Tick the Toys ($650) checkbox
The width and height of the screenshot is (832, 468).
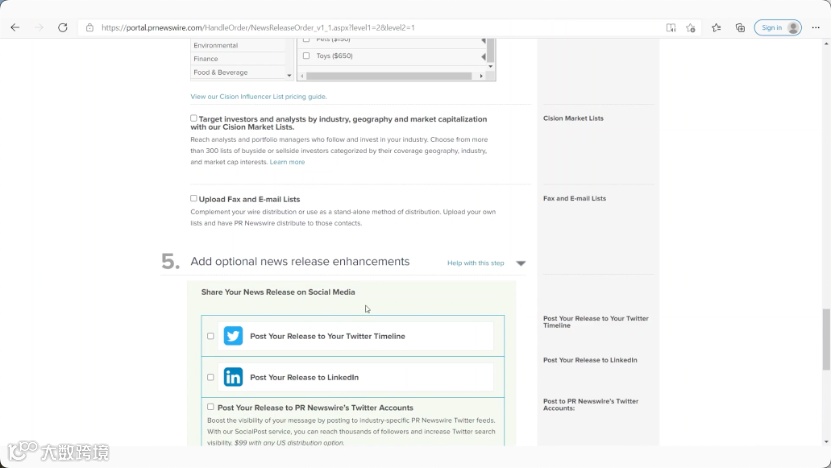[306, 56]
